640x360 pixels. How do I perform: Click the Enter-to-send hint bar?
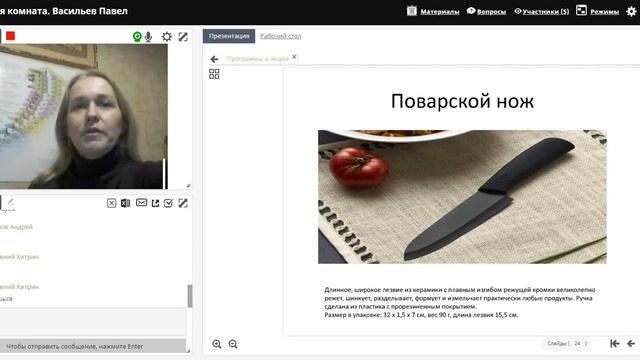[93, 346]
